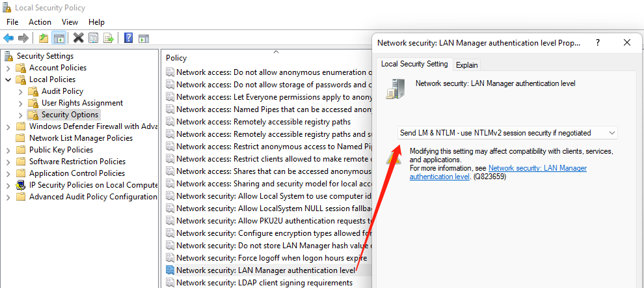The image size is (644, 288).
Task: Click the Export List toolbar icon
Action: pos(109,38)
